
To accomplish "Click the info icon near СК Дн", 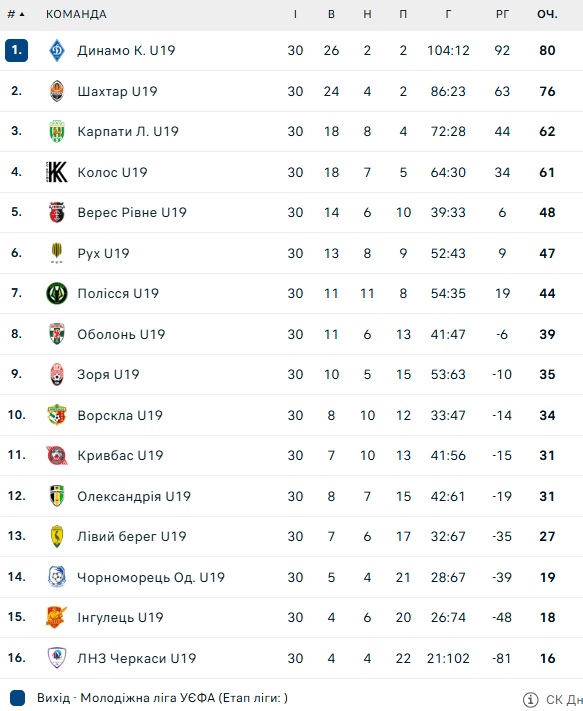I will [x=531, y=699].
